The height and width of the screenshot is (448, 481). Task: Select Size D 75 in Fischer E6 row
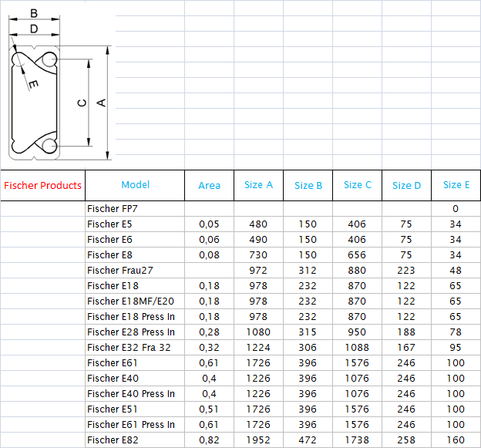pyautogui.click(x=406, y=239)
